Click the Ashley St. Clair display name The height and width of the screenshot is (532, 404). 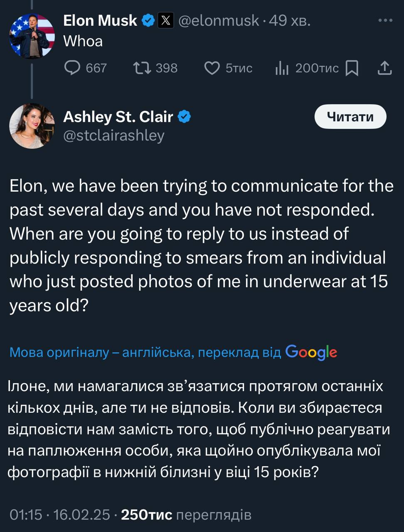pyautogui.click(x=118, y=117)
